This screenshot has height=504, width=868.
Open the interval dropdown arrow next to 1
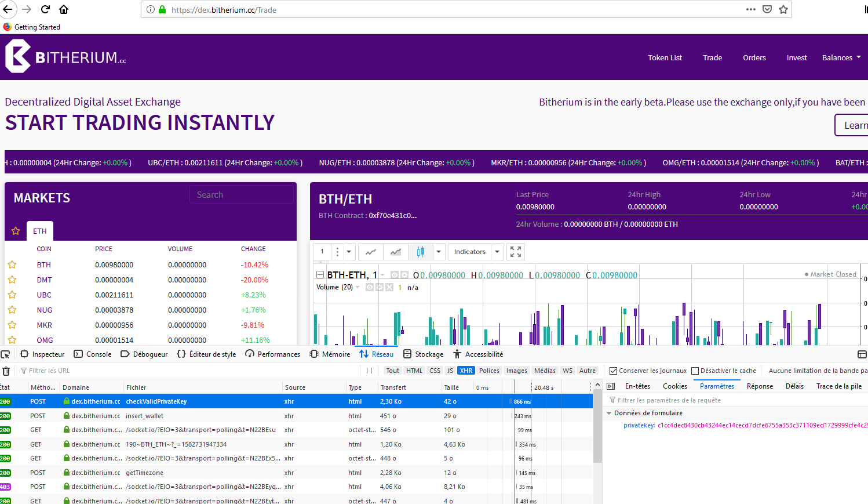click(349, 252)
